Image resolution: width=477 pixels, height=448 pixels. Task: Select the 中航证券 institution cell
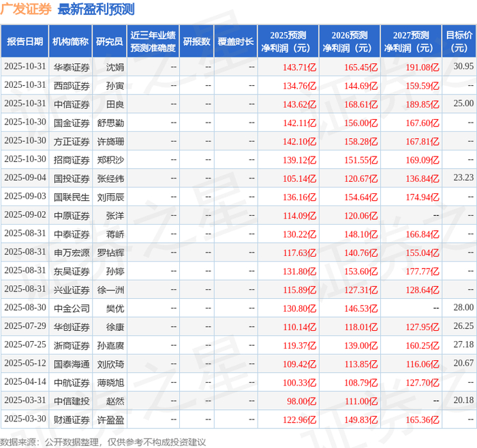pyautogui.click(x=72, y=383)
